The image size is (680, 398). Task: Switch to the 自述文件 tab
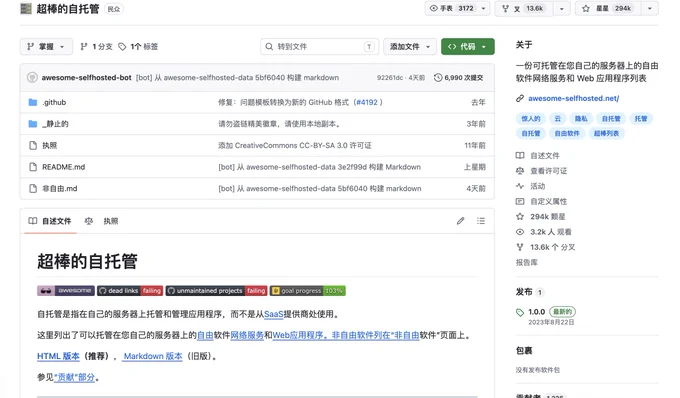click(x=50, y=221)
